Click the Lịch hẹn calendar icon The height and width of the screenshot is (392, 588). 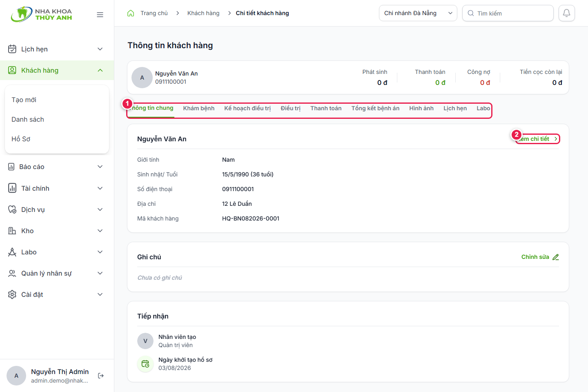click(x=12, y=49)
